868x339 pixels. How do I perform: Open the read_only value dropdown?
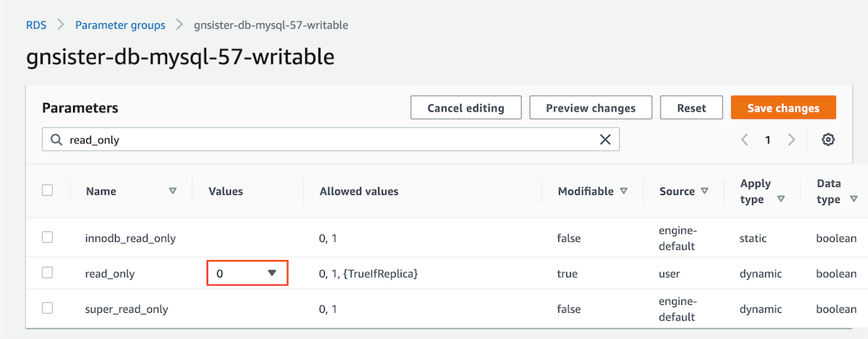click(x=247, y=273)
